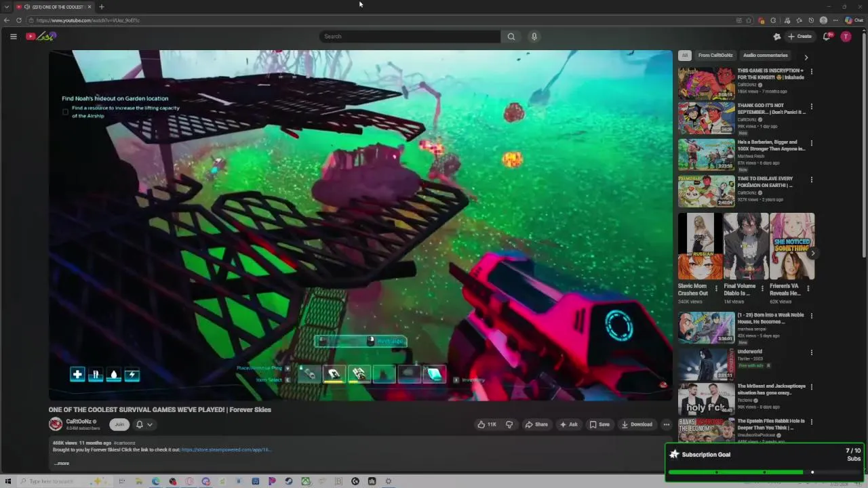Open options for Born Into a Weak Noble video

(812, 316)
